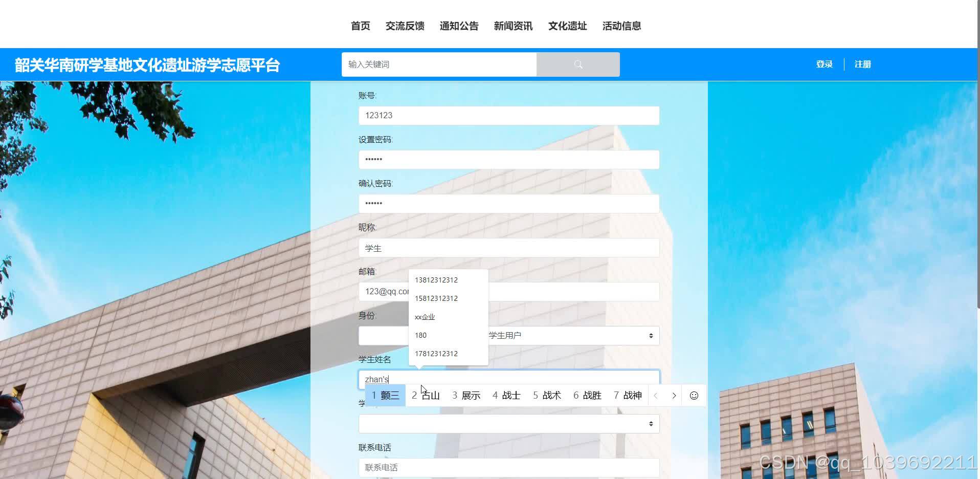
Task: Open the 文化遗址 nav item
Action: pos(568,26)
